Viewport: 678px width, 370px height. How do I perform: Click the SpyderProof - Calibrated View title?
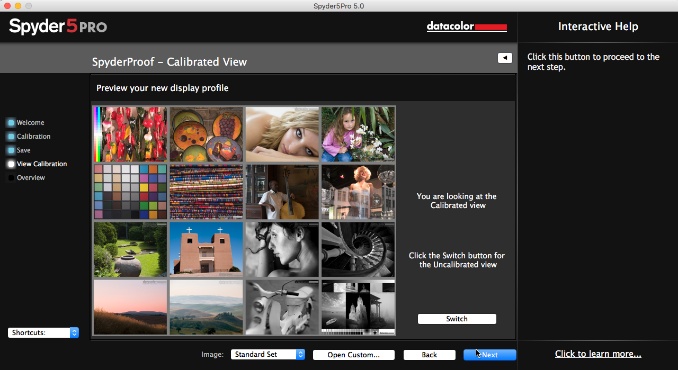pos(170,62)
